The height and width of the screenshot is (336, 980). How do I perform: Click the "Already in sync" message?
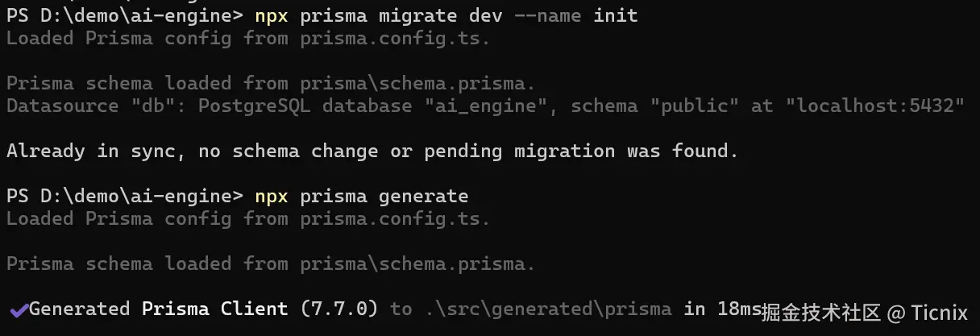coord(85,151)
